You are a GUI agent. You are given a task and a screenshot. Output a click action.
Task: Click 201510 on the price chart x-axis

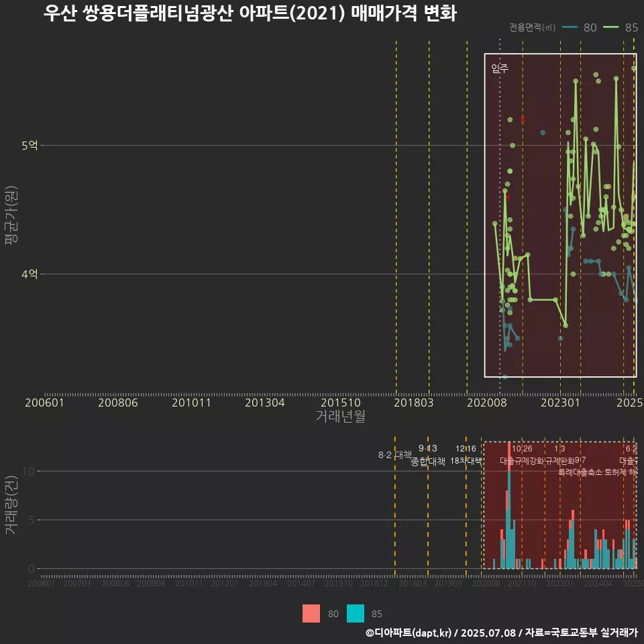point(341,402)
